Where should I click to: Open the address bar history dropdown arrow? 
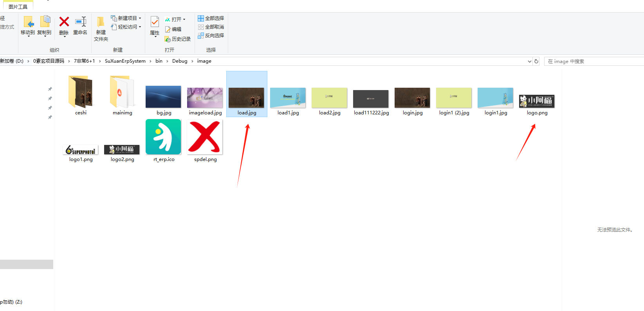tap(529, 61)
